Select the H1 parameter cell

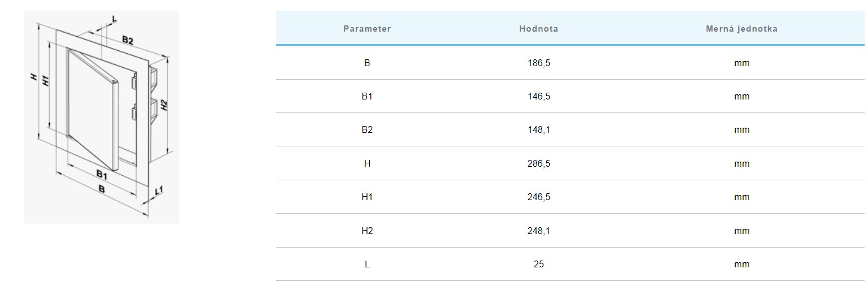(x=367, y=197)
